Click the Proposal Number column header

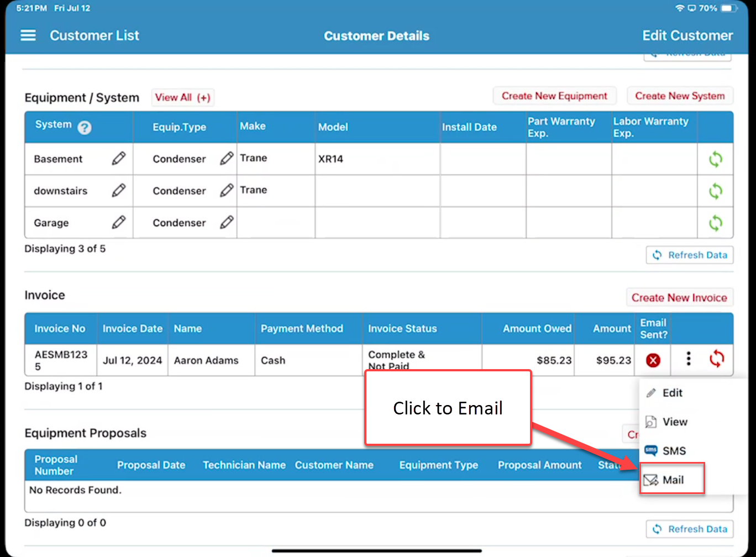pyautogui.click(x=56, y=465)
